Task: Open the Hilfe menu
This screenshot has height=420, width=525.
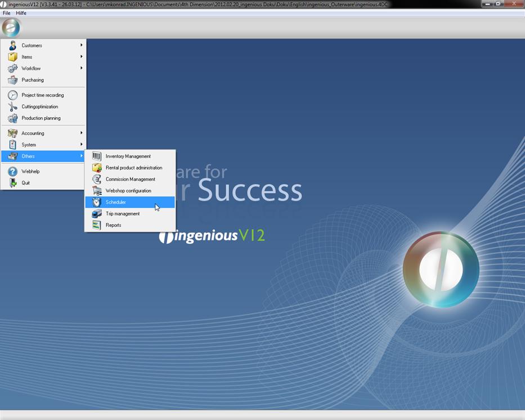Action: pyautogui.click(x=21, y=13)
